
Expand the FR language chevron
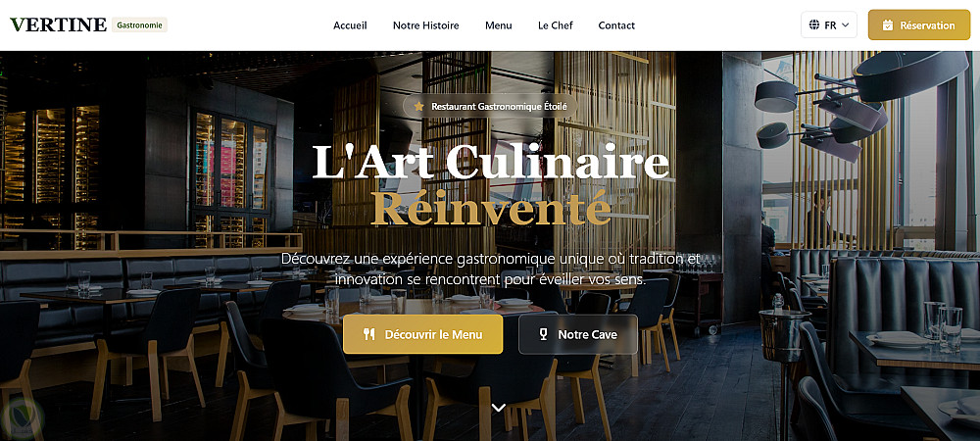click(845, 24)
